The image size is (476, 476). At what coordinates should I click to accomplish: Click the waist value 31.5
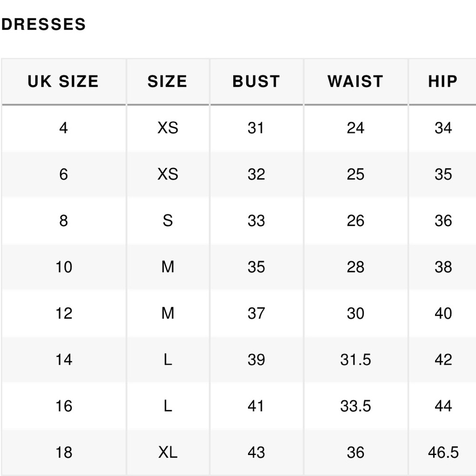point(355,360)
